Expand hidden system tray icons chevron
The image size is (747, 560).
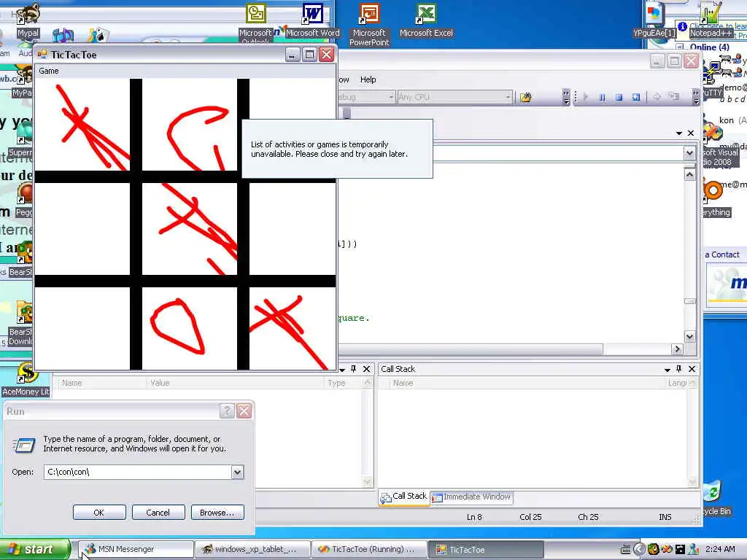(x=639, y=550)
